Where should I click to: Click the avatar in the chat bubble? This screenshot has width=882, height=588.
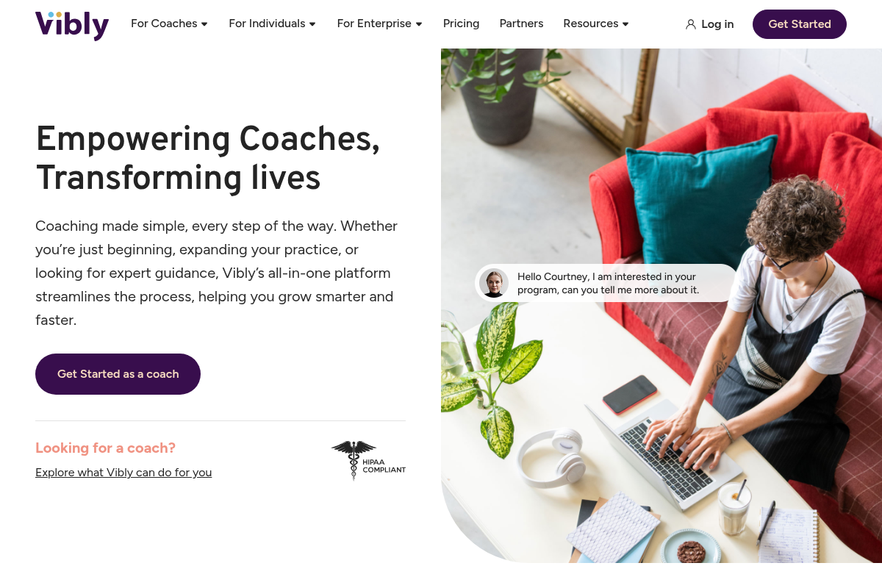(494, 283)
